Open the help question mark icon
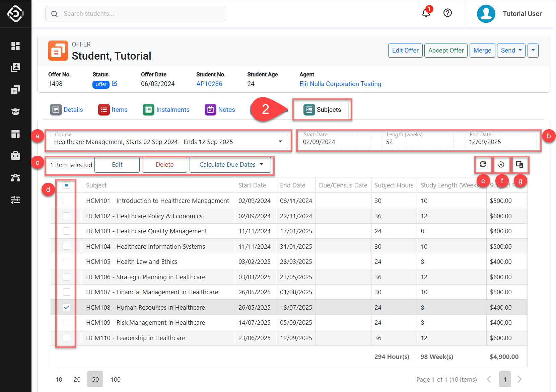Image resolution: width=556 pixels, height=392 pixels. [447, 13]
